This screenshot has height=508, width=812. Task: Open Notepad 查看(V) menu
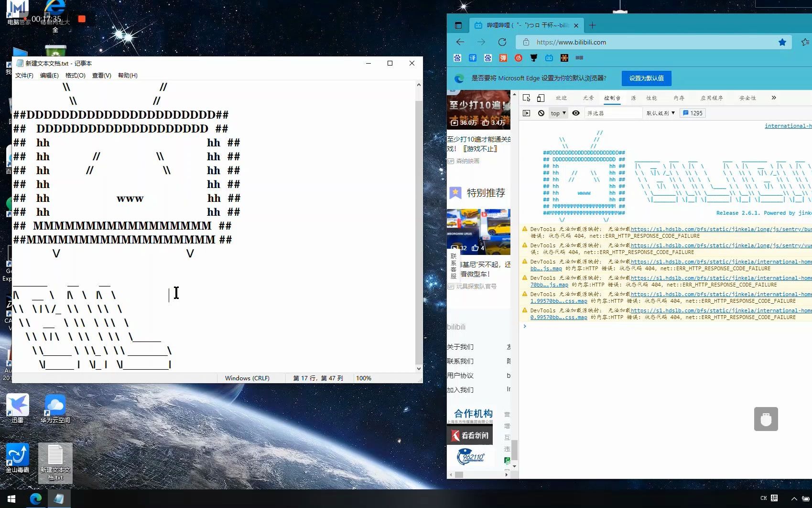(x=101, y=76)
